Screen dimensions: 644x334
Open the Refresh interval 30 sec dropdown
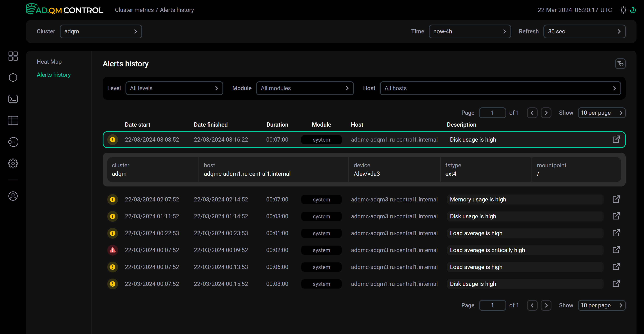pos(584,31)
